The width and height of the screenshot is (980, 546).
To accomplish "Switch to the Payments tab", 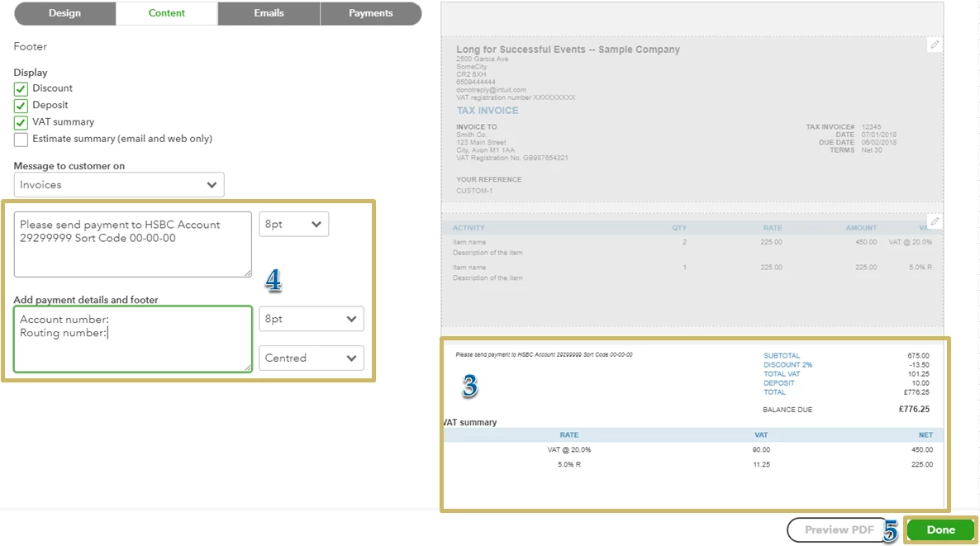I will point(371,13).
